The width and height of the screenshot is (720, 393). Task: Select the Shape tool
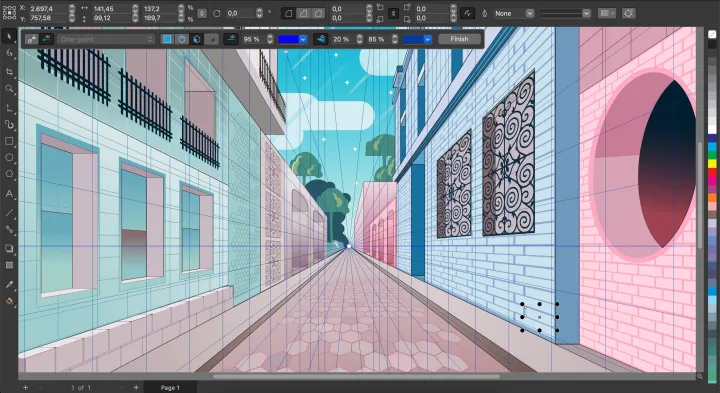click(x=9, y=53)
